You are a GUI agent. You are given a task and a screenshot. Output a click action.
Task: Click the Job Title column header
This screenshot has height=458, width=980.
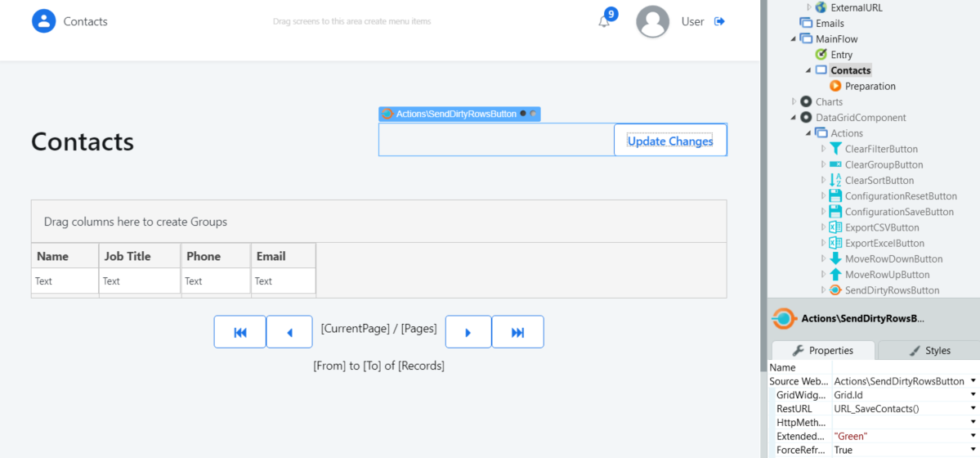[140, 256]
